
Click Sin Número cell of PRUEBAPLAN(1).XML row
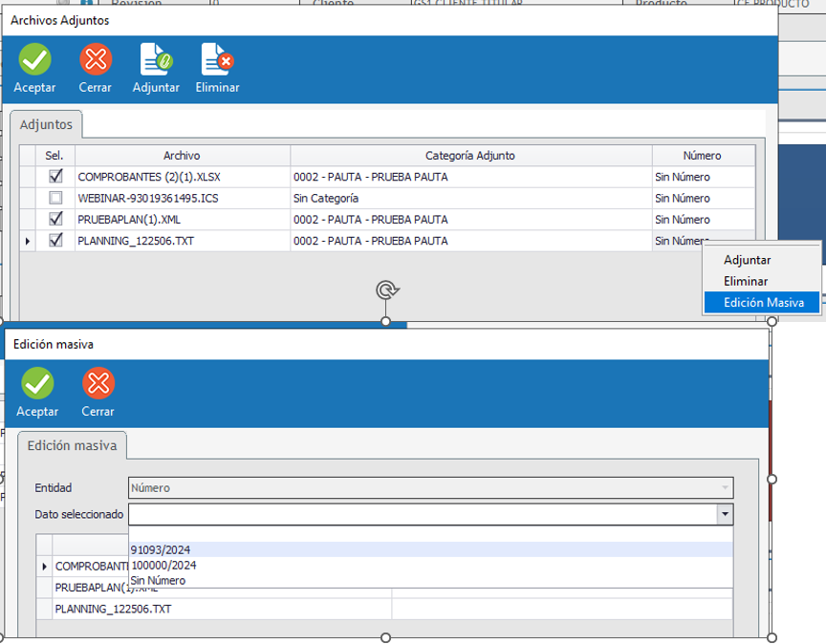(704, 220)
